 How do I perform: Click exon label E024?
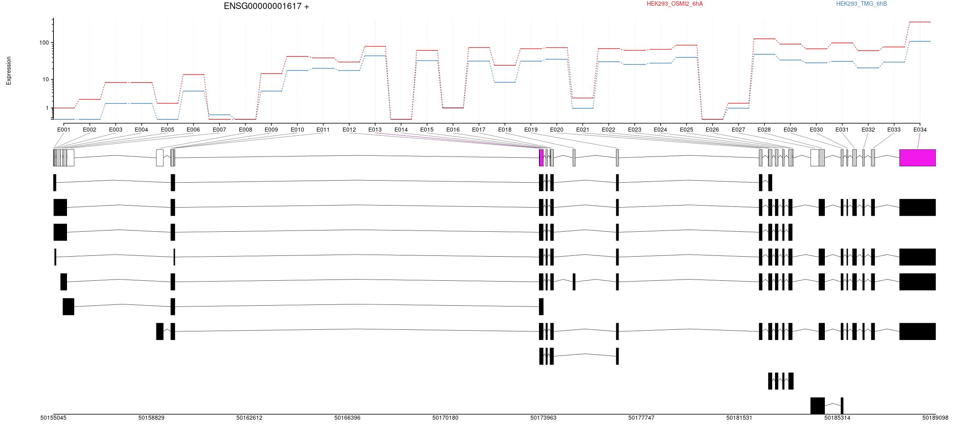pos(660,130)
